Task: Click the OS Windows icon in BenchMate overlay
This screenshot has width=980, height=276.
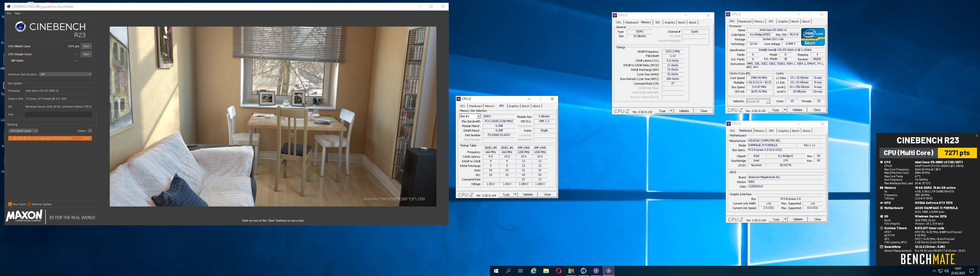Action: (881, 216)
